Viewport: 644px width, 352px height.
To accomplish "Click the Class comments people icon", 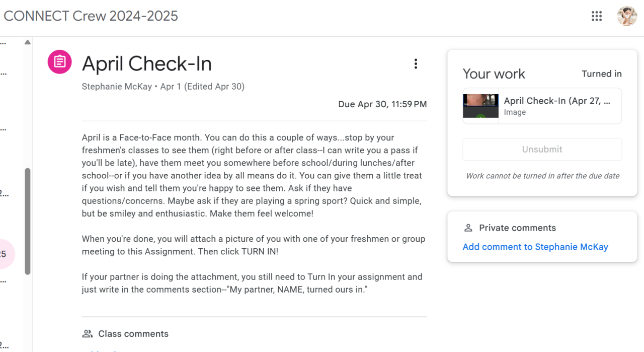I will pyautogui.click(x=88, y=334).
